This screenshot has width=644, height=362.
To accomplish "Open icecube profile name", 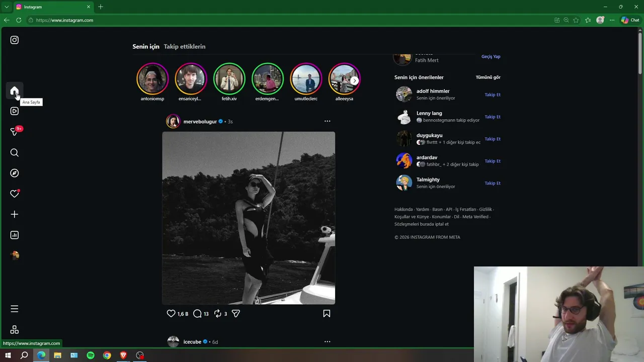I will point(192,342).
